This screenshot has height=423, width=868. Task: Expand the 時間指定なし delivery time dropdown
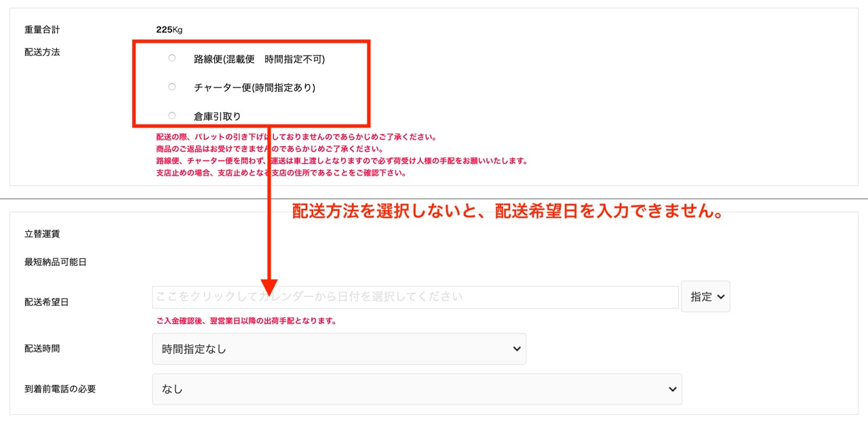(x=339, y=349)
